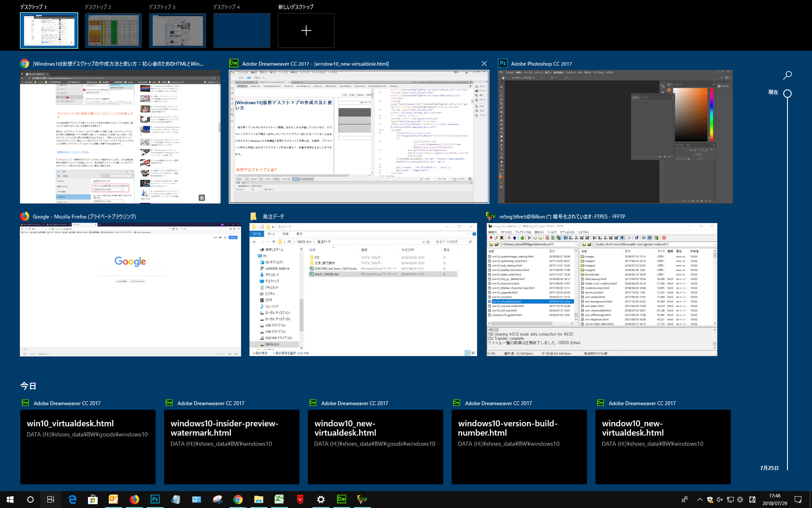Switch to the Google Mozilla Firefox window thumbnail
This screenshot has height=508, width=812.
pyautogui.click(x=130, y=290)
